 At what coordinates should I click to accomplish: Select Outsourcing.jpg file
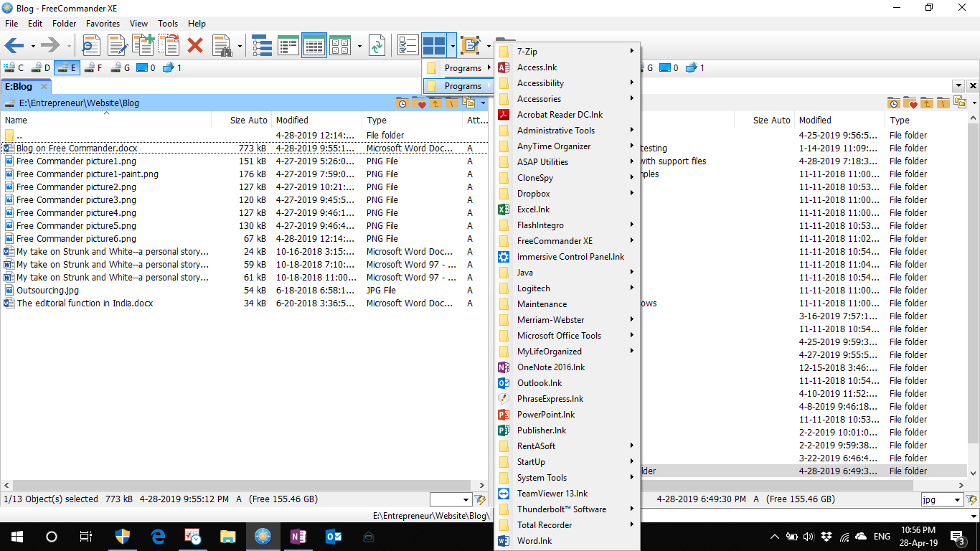[x=47, y=290]
